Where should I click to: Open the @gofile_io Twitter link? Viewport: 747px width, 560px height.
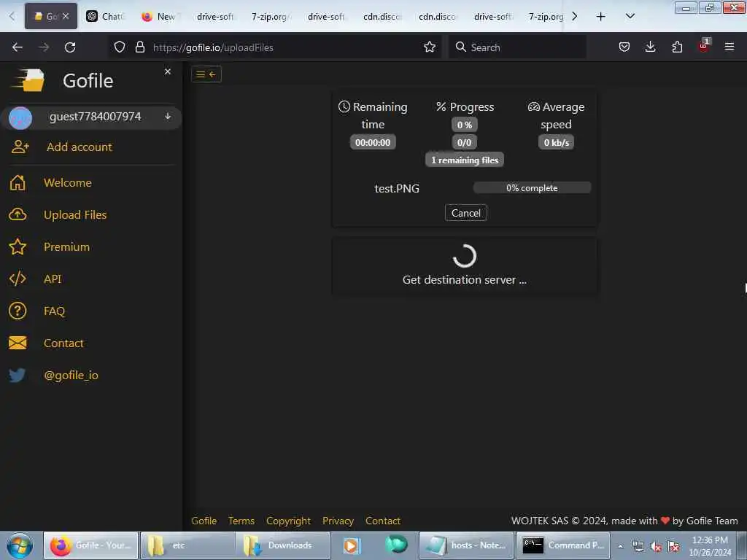71,376
